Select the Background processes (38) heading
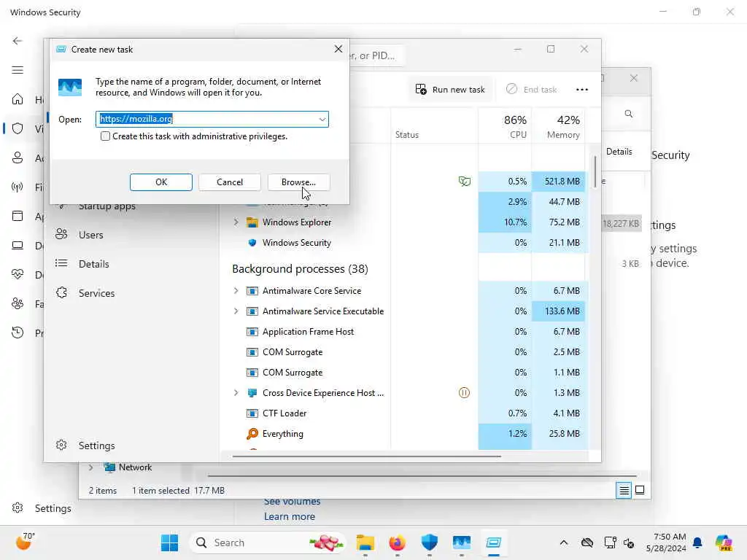Image resolution: width=747 pixels, height=560 pixels. coord(300,268)
